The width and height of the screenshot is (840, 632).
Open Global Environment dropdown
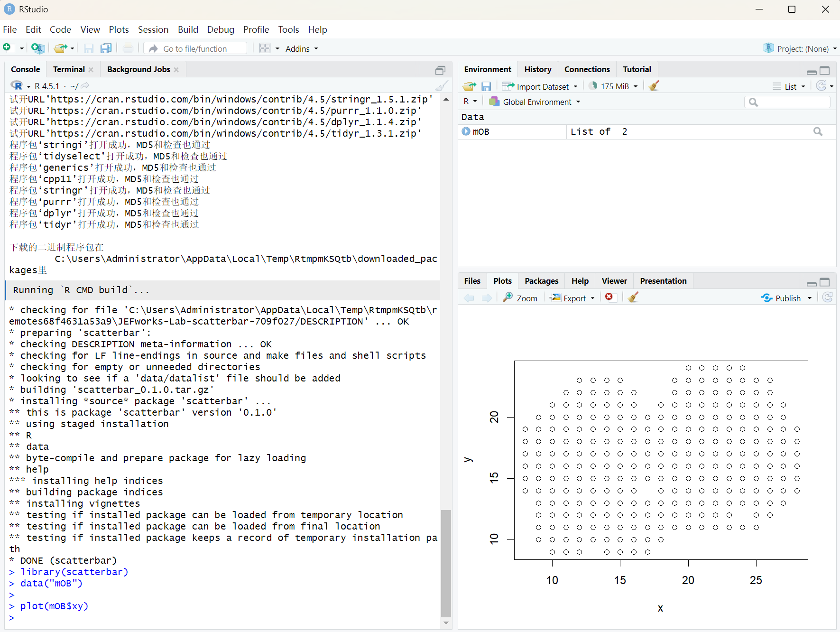(535, 102)
